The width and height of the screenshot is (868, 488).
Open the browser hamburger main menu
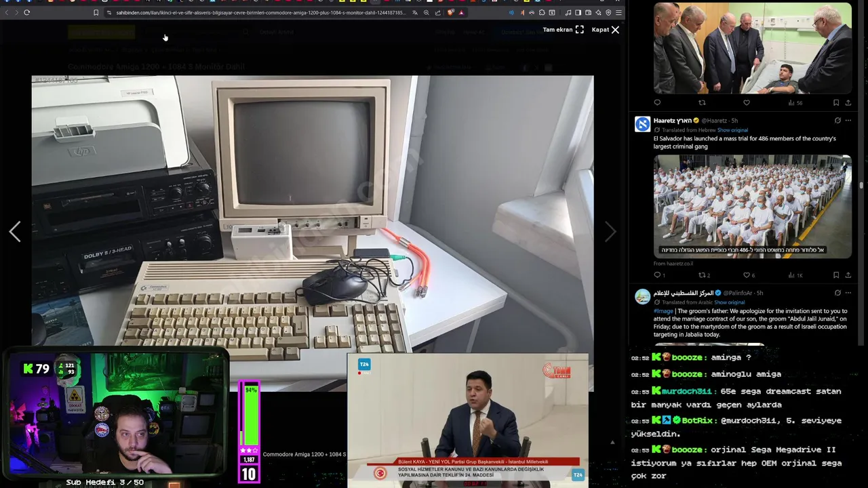[618, 12]
